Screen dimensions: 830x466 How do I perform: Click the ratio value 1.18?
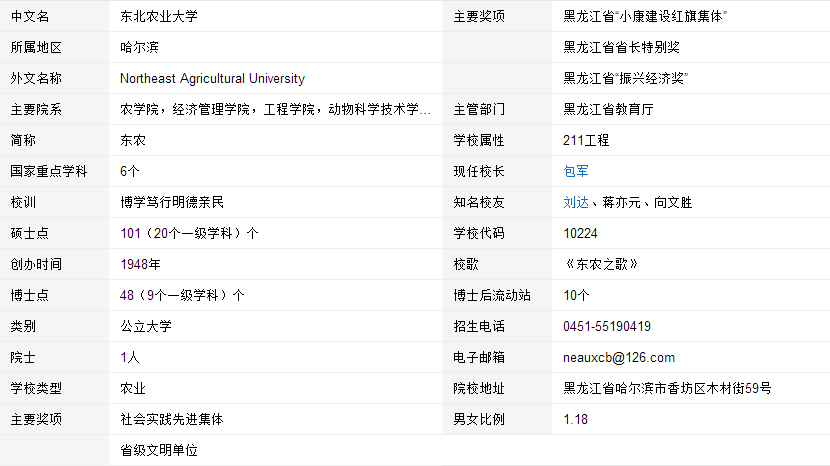(x=575, y=419)
